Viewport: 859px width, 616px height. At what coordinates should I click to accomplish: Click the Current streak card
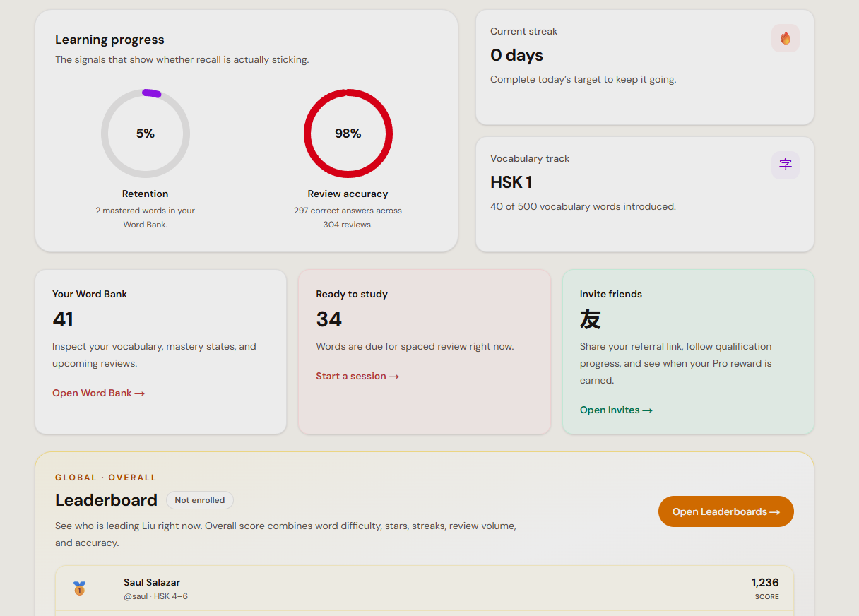[645, 67]
